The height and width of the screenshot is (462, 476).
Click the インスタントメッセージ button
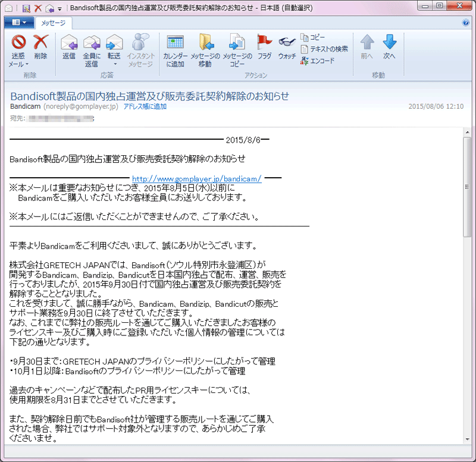pyautogui.click(x=140, y=51)
